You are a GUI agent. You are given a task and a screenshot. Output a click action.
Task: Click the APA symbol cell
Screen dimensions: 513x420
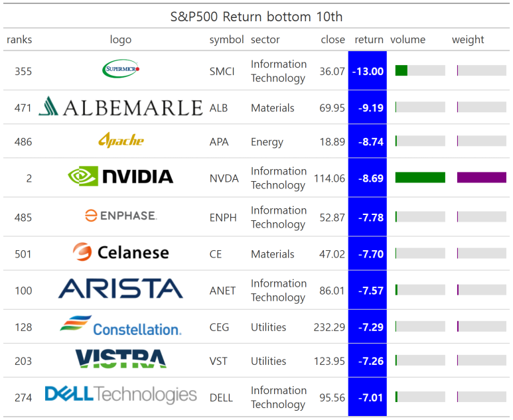pos(219,142)
